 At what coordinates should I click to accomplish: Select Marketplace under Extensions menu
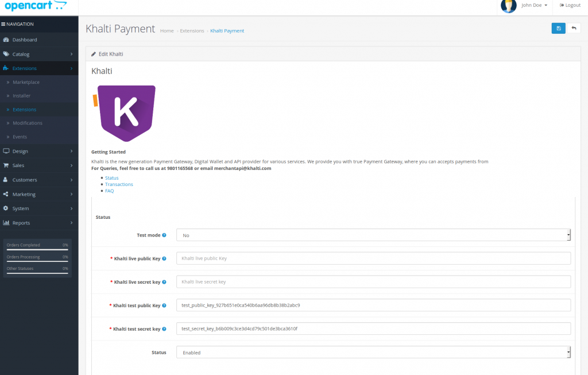(26, 82)
